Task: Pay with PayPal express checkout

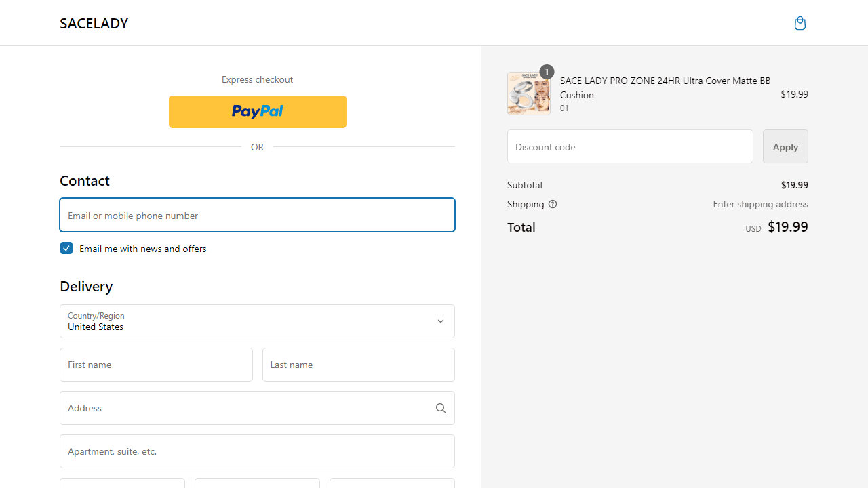Action: coord(258,112)
